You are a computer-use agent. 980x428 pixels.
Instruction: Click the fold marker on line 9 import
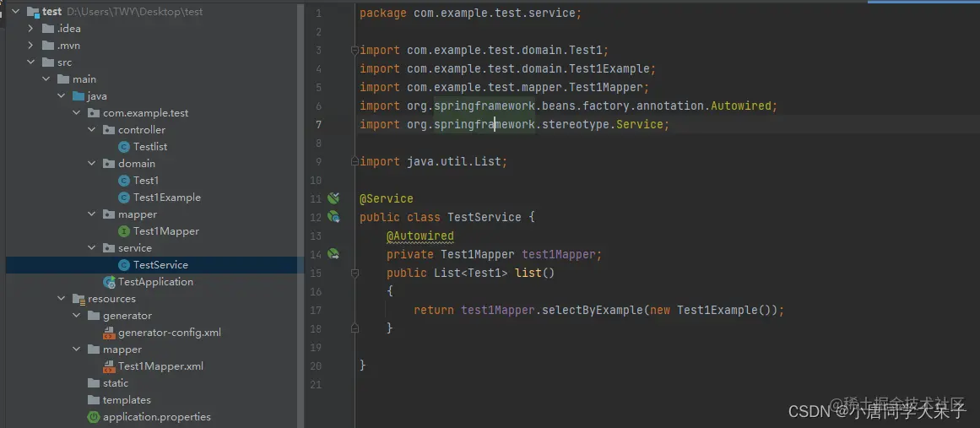(x=355, y=162)
